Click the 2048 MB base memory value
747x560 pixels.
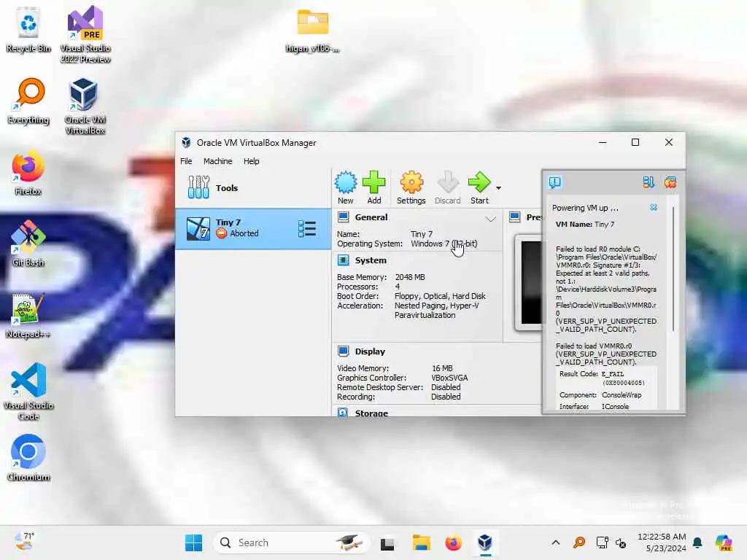tap(410, 277)
